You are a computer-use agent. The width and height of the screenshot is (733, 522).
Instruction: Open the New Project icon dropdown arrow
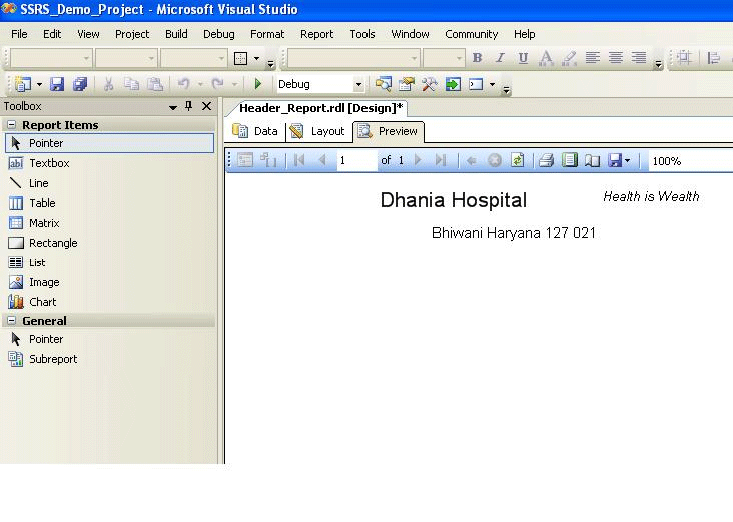point(39,85)
